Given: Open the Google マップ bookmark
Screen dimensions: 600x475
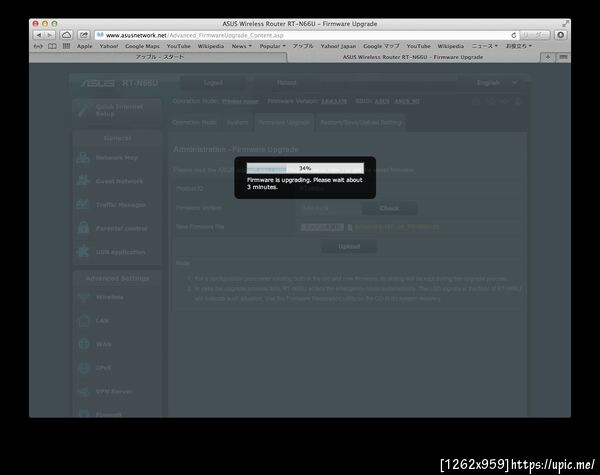Looking at the screenshot, I should [381, 46].
